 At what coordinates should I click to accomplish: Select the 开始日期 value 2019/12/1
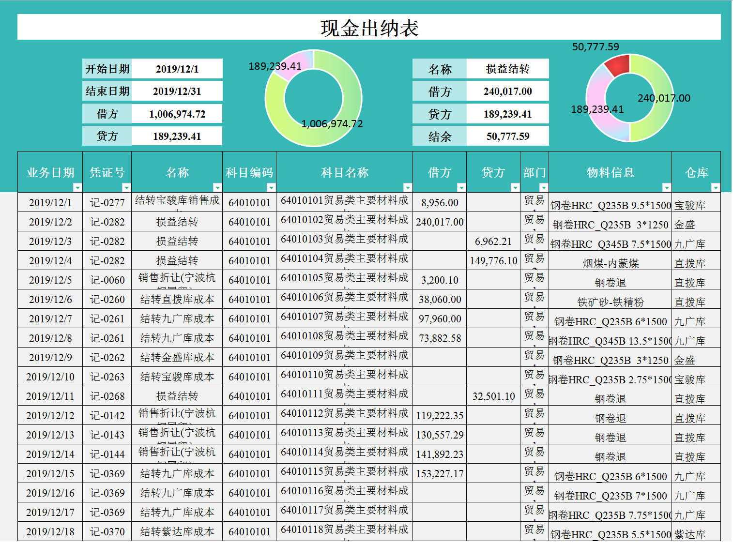coord(176,68)
